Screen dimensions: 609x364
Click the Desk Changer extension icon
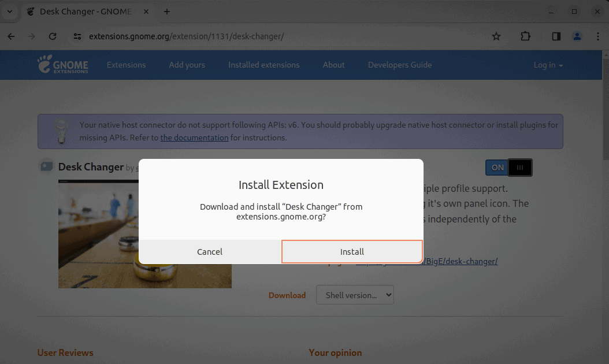47,166
